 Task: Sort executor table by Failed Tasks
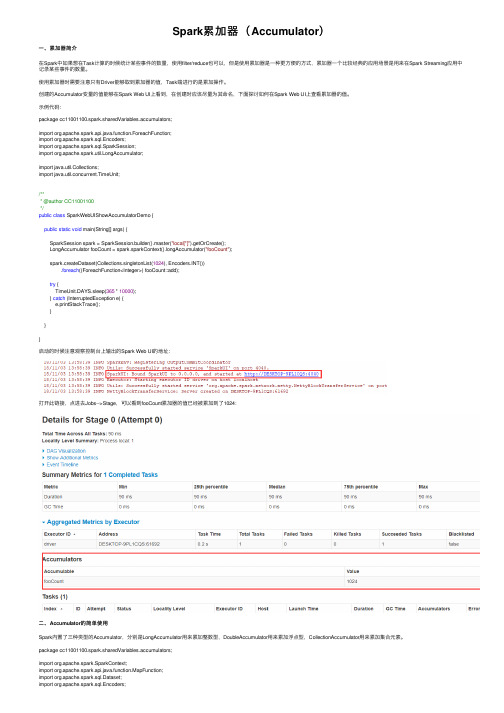click(298, 534)
